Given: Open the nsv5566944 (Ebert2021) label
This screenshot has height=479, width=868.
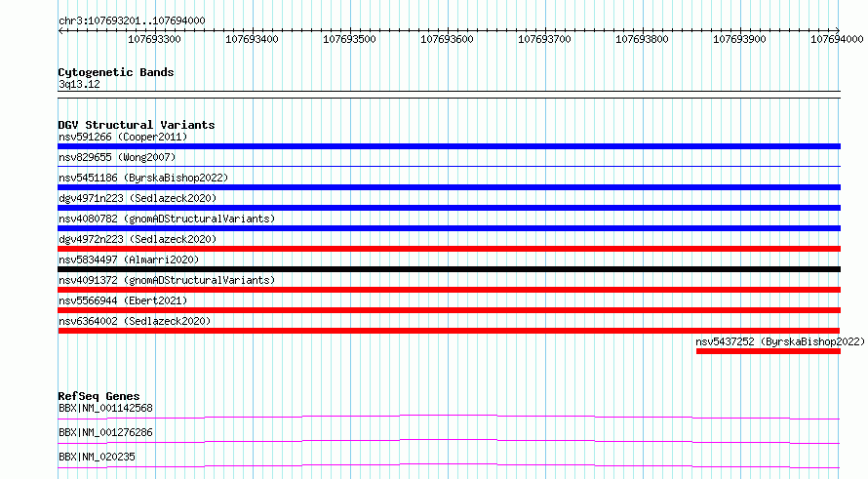Looking at the screenshot, I should coord(123,300).
